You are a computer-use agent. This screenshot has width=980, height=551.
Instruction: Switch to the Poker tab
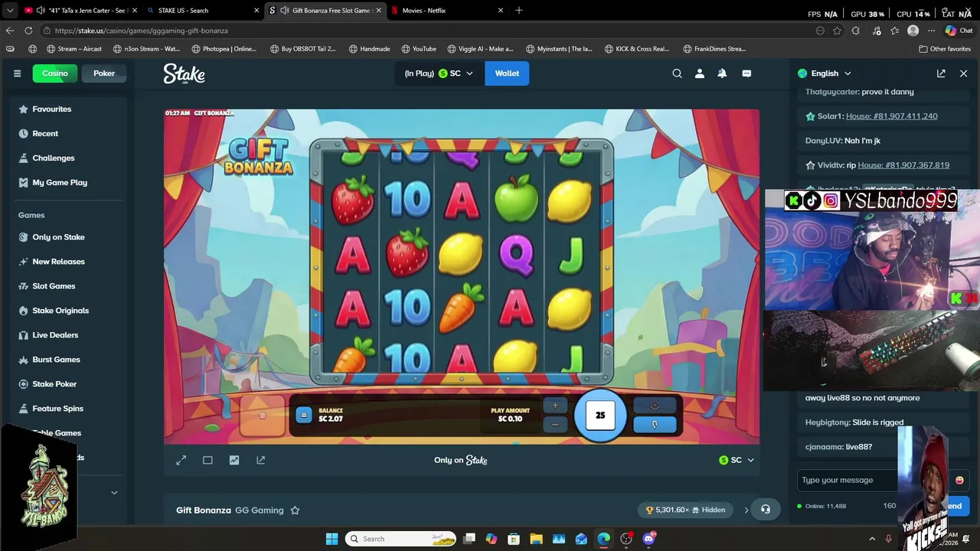pyautogui.click(x=104, y=73)
